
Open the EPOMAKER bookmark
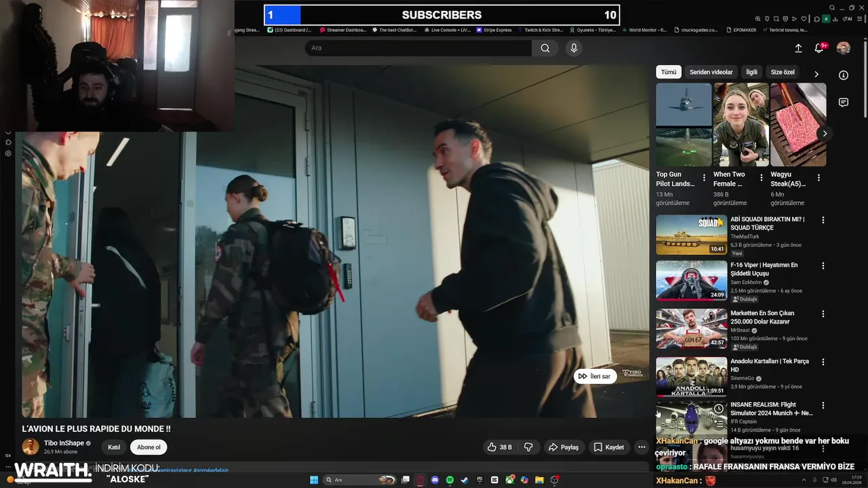(741, 30)
